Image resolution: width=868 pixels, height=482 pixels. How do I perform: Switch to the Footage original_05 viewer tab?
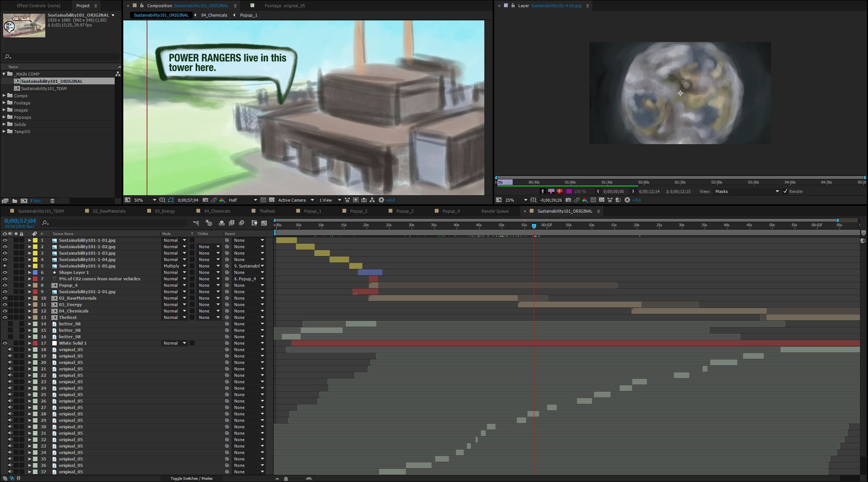(285, 6)
